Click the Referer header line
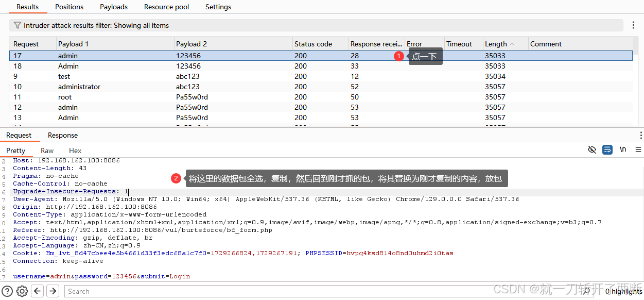 coord(143,230)
